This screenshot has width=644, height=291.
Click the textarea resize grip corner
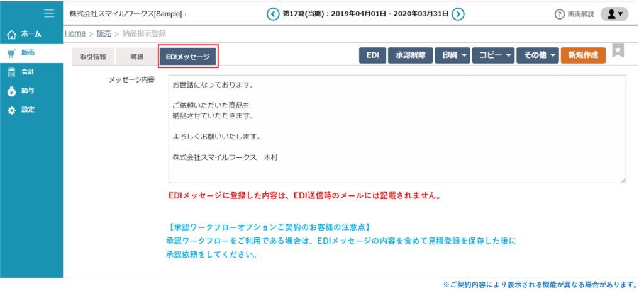pos(623,180)
